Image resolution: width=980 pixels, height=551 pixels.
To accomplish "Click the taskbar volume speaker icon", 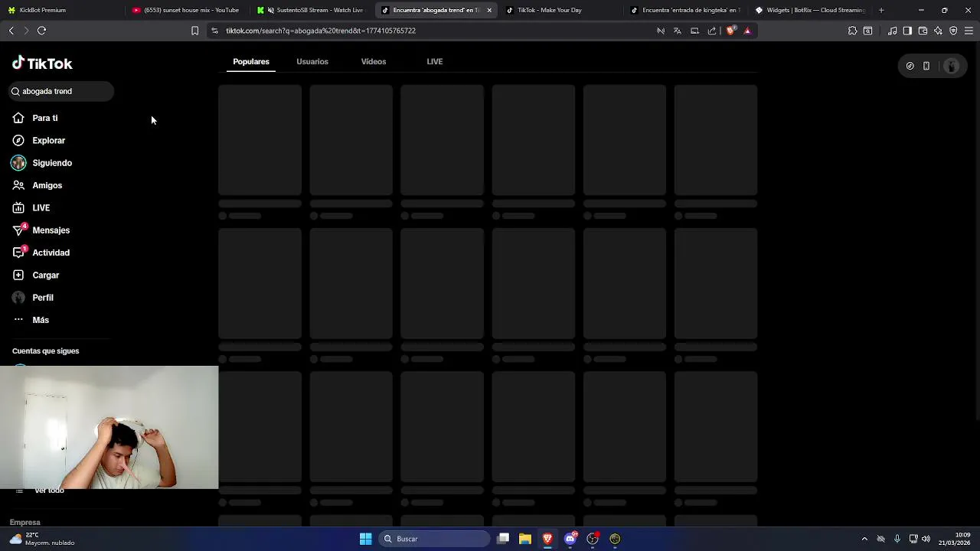I will (926, 539).
